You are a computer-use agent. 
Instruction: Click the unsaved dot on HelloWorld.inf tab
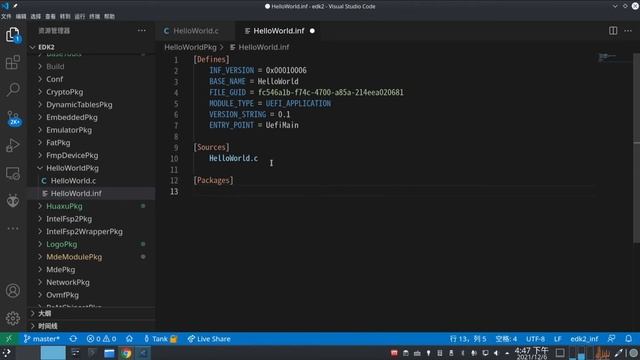[312, 31]
